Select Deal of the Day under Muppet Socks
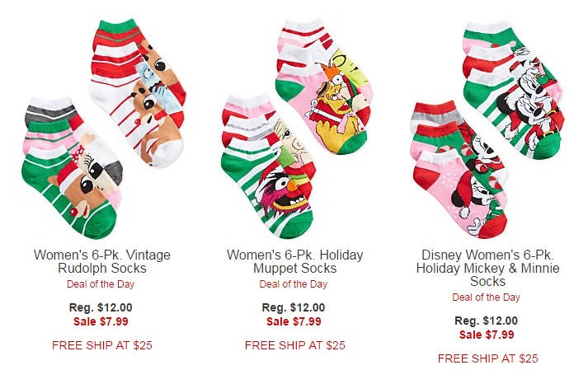 294,284
